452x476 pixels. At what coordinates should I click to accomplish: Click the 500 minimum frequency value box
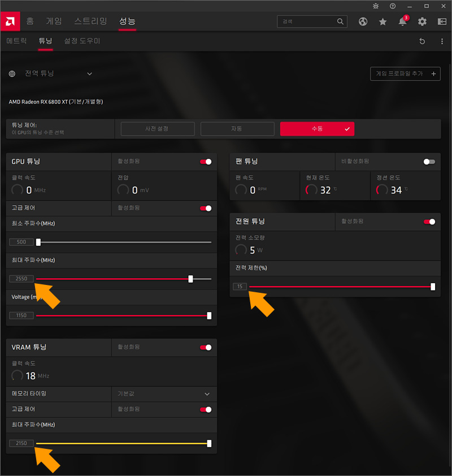(21, 242)
